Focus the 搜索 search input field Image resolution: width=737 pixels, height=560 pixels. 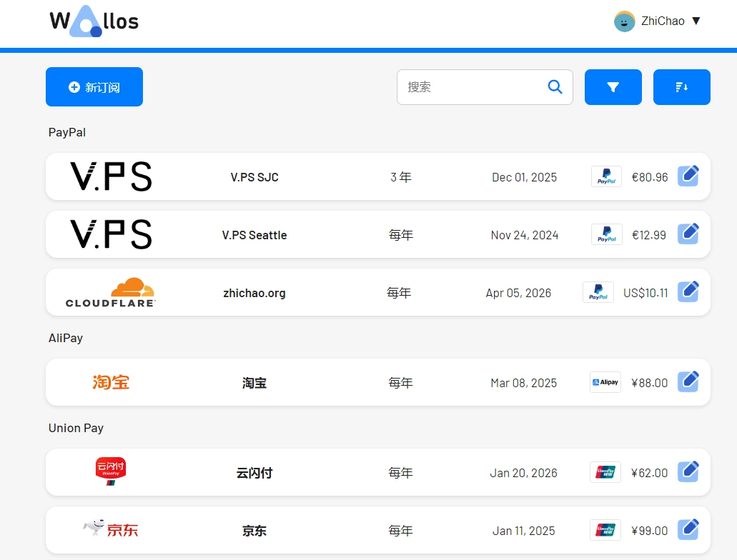pos(472,87)
